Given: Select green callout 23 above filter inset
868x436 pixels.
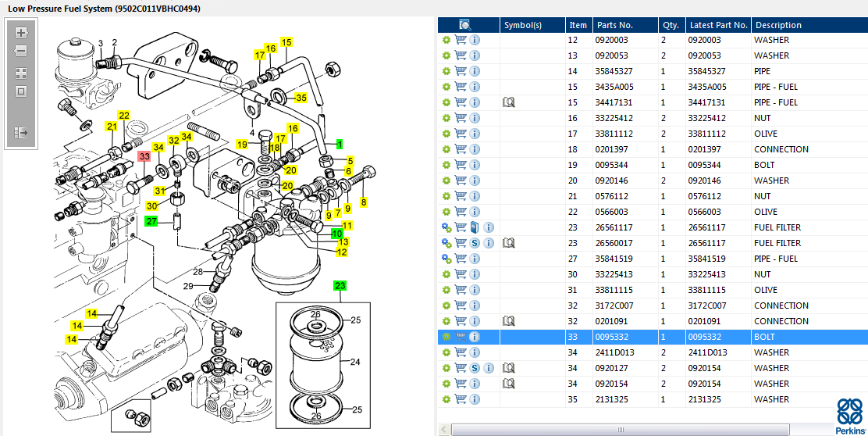Looking at the screenshot, I should (x=340, y=286).
